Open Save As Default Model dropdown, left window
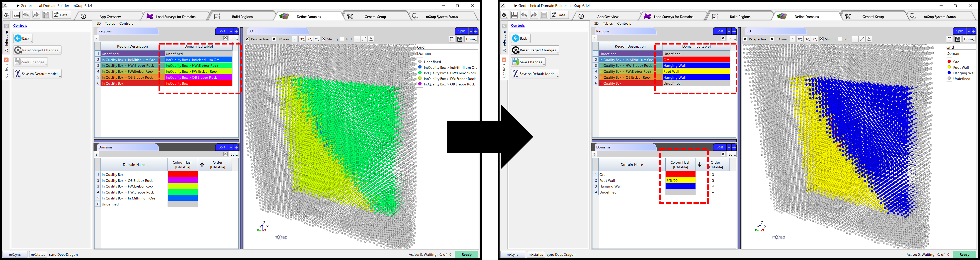The image size is (980, 260). 37,74
